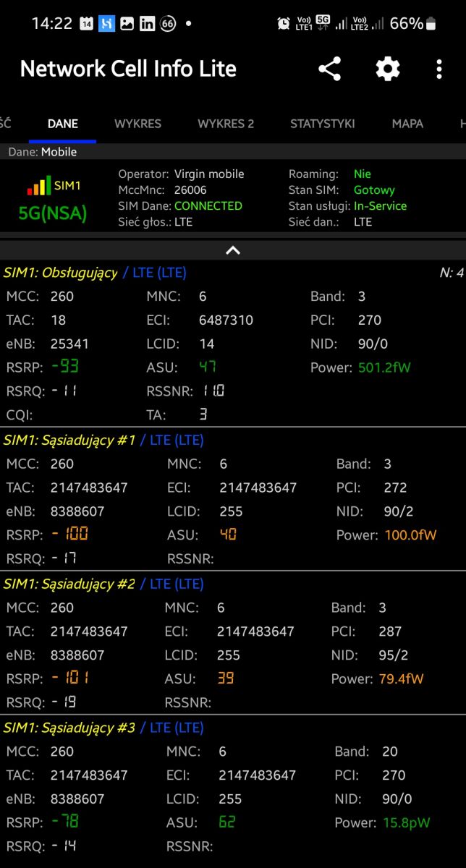This screenshot has width=466, height=868.
Task: Tap the gallery image notification icon
Action: [127, 24]
